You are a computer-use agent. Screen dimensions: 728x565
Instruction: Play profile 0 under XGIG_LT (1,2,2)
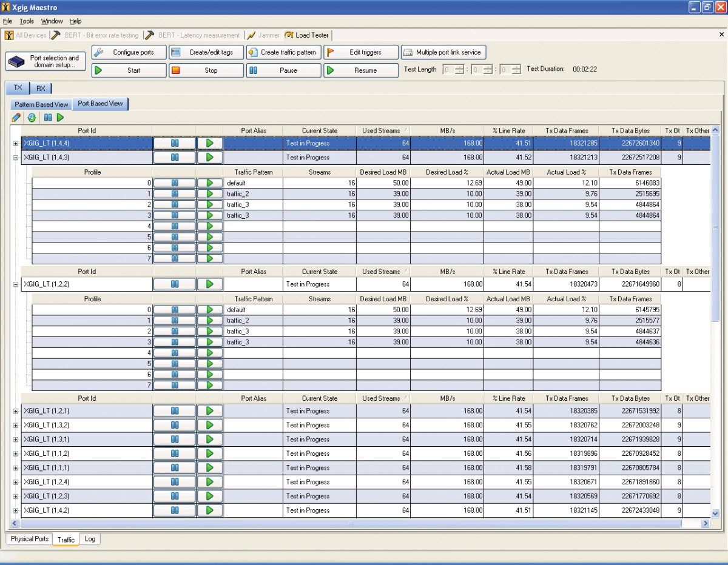(210, 309)
